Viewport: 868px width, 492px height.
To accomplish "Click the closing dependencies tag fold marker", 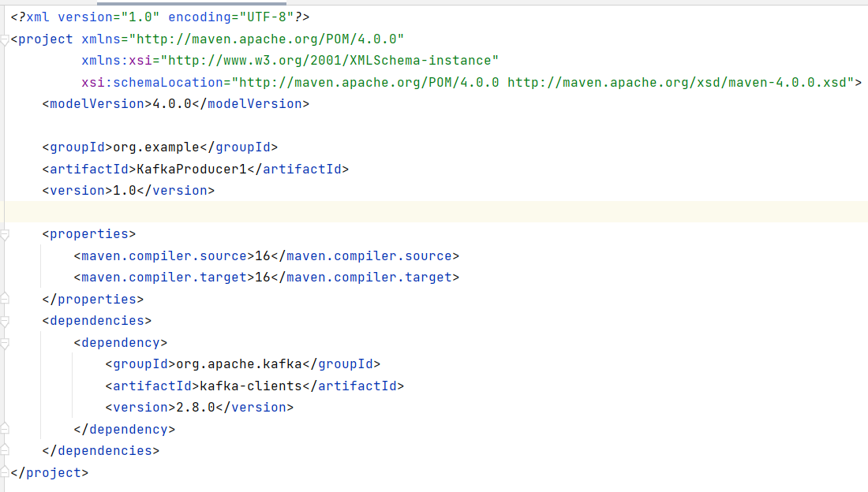I will (x=4, y=450).
